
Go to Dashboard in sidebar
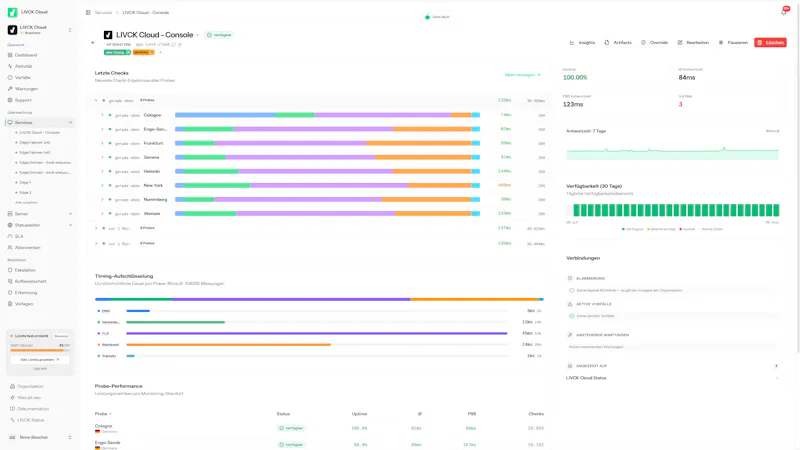pyautogui.click(x=40, y=55)
